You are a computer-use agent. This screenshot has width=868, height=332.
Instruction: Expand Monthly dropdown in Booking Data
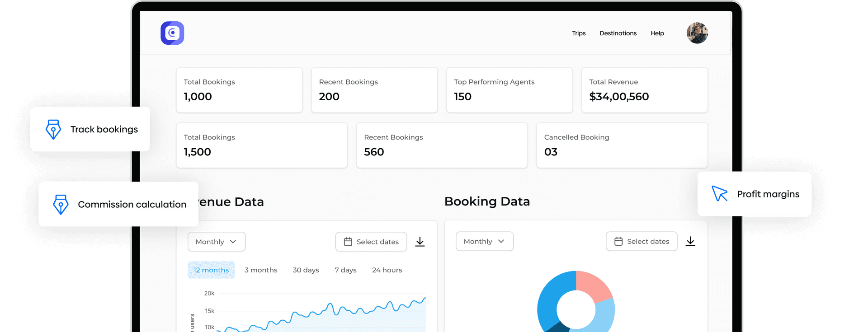485,241
